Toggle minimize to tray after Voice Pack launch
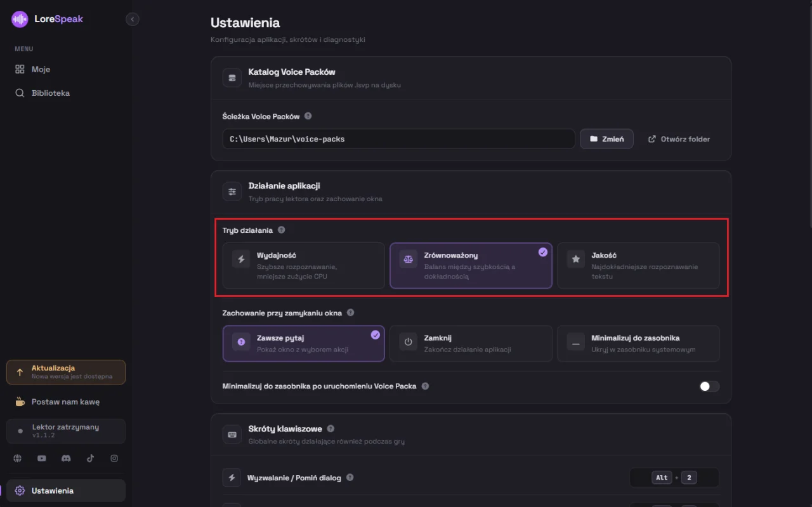 coord(709,386)
